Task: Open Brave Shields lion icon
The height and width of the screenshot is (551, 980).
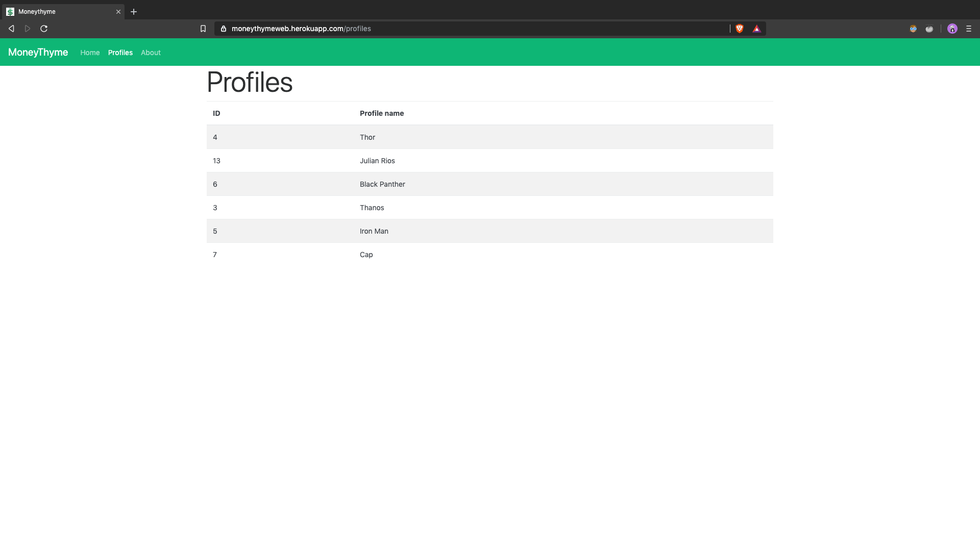Action: (x=740, y=29)
